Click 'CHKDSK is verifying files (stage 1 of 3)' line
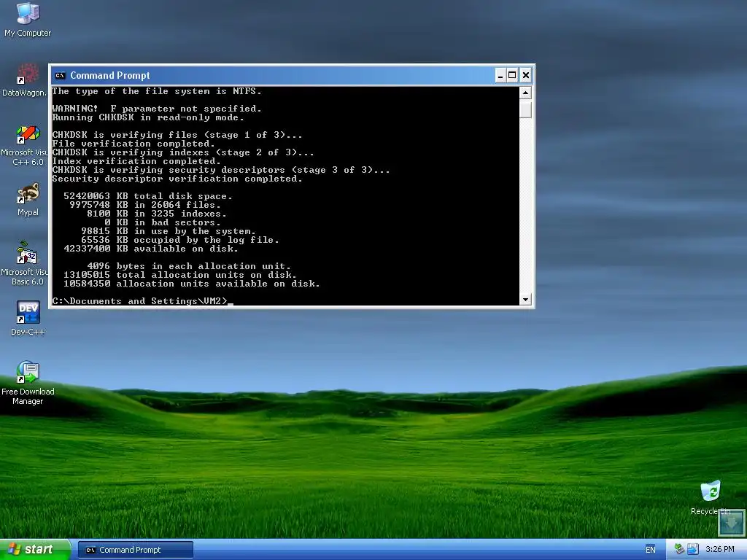This screenshot has height=560, width=747. [177, 135]
